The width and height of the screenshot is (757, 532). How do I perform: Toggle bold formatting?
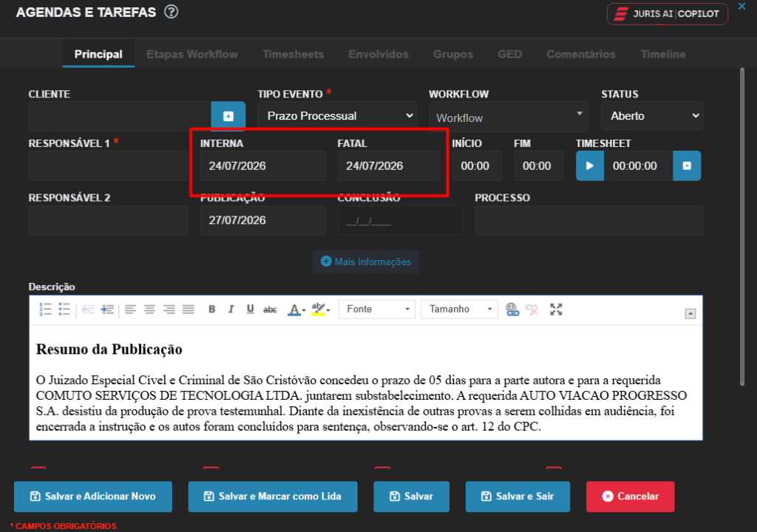(x=211, y=310)
